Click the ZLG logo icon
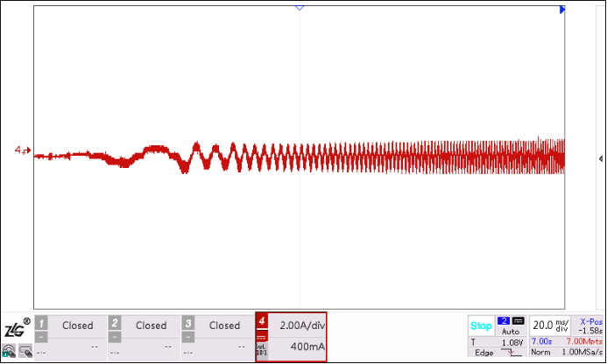This screenshot has width=607, height=364. [17, 328]
